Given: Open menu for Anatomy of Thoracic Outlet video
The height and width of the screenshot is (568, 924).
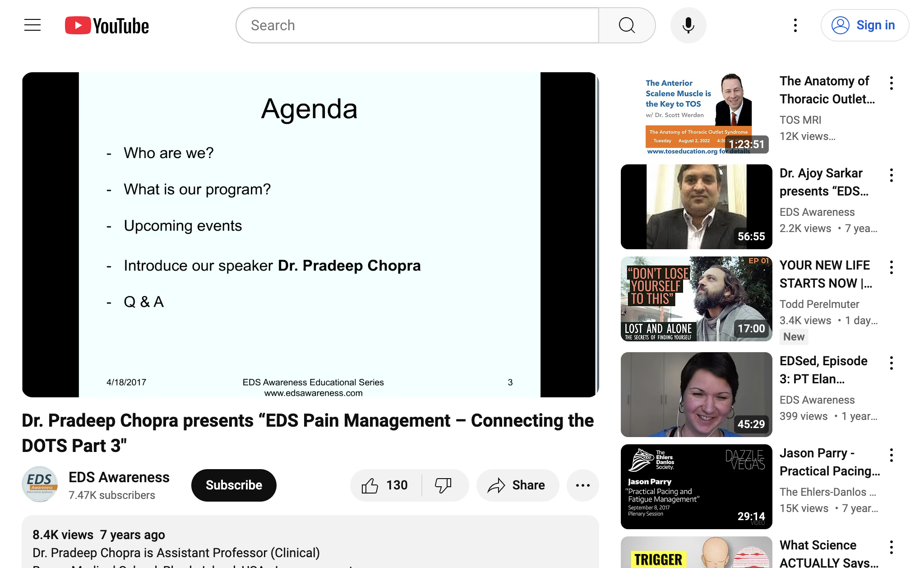Looking at the screenshot, I should 892,83.
